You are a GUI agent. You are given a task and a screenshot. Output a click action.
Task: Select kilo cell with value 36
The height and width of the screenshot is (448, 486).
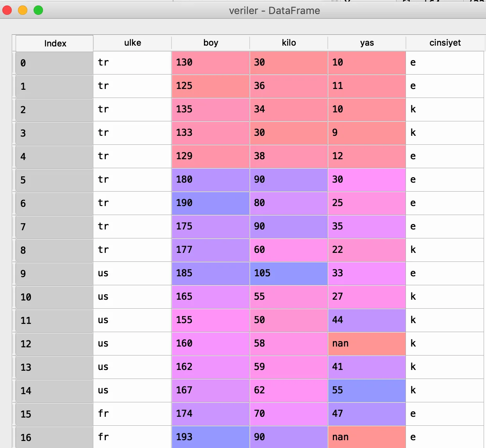(289, 86)
